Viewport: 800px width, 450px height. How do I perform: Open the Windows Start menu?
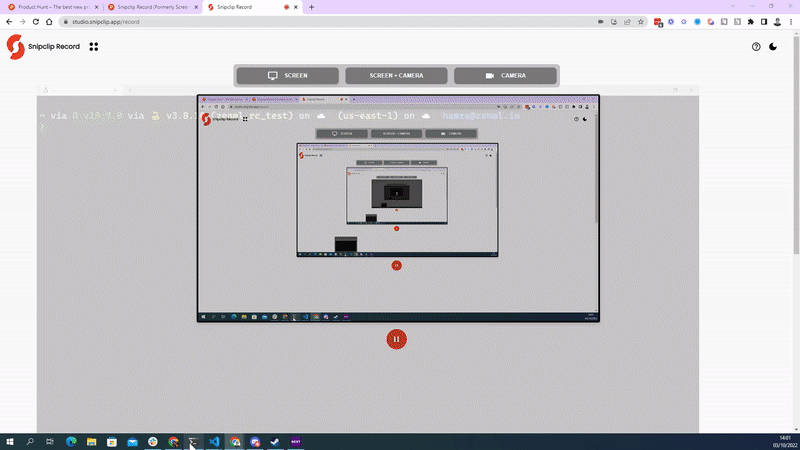[x=10, y=442]
